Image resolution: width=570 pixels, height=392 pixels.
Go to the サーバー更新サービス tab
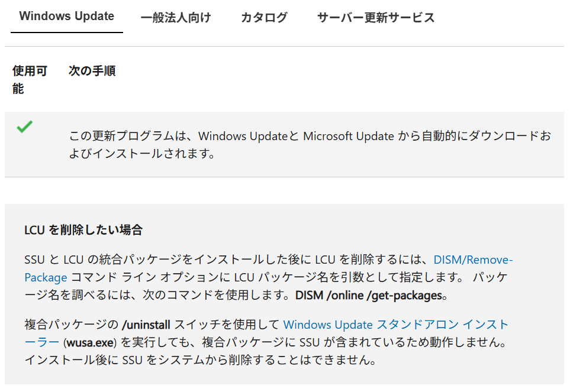pos(376,17)
